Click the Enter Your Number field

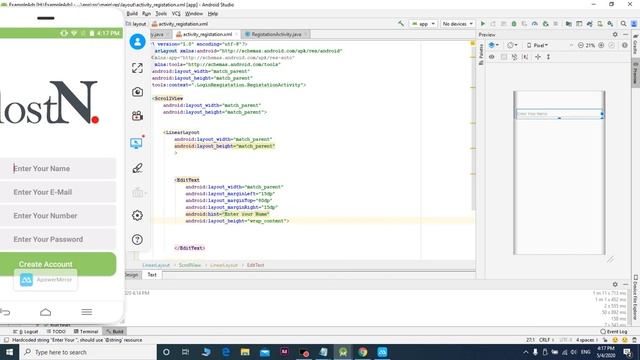(x=58, y=216)
